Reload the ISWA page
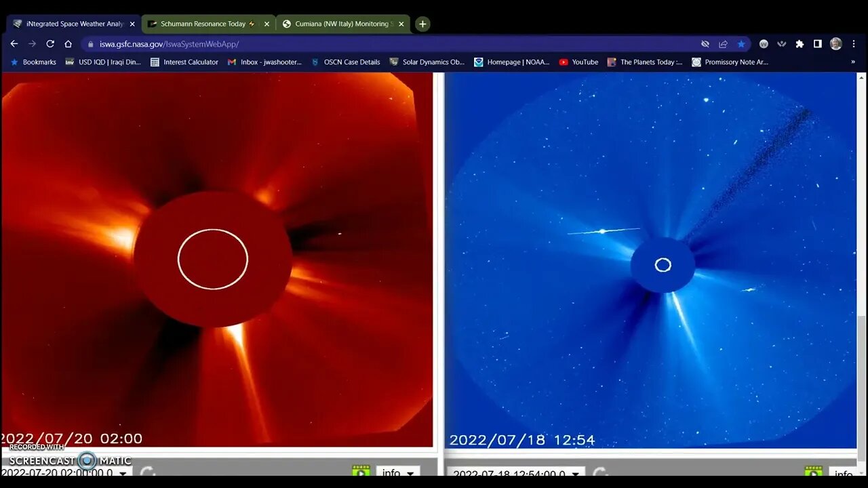 pyautogui.click(x=50, y=43)
